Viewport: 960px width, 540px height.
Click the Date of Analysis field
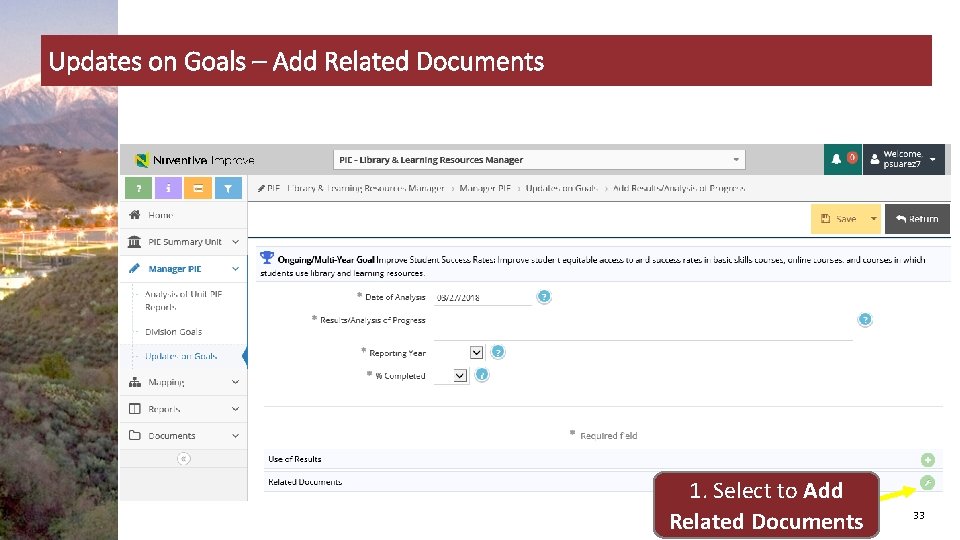[482, 298]
